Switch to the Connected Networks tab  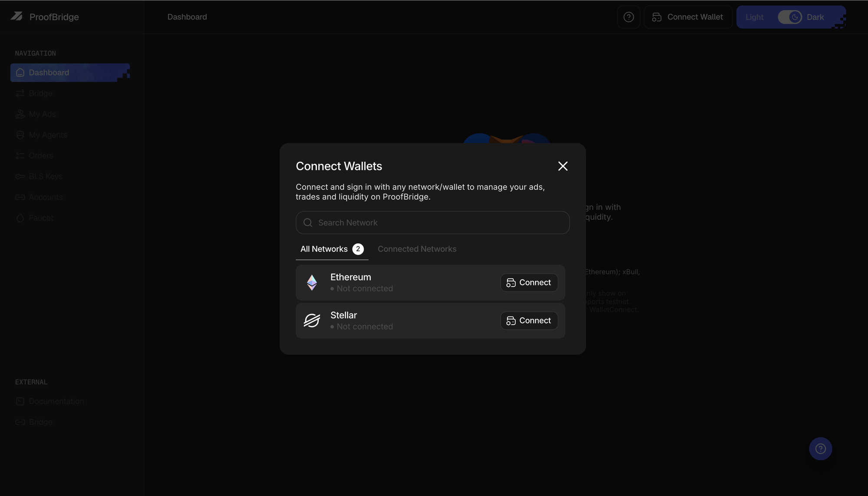417,249
